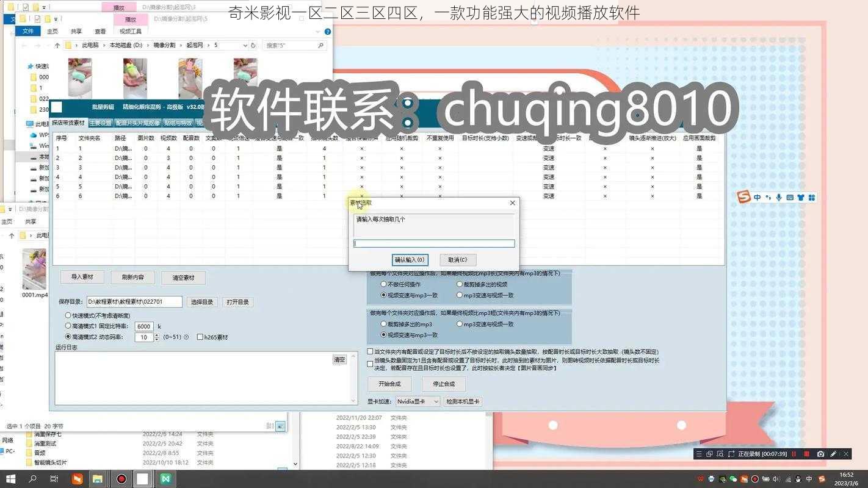Open the 视频工具 ribbon tab in Explorer
868x488 pixels.
click(x=131, y=31)
